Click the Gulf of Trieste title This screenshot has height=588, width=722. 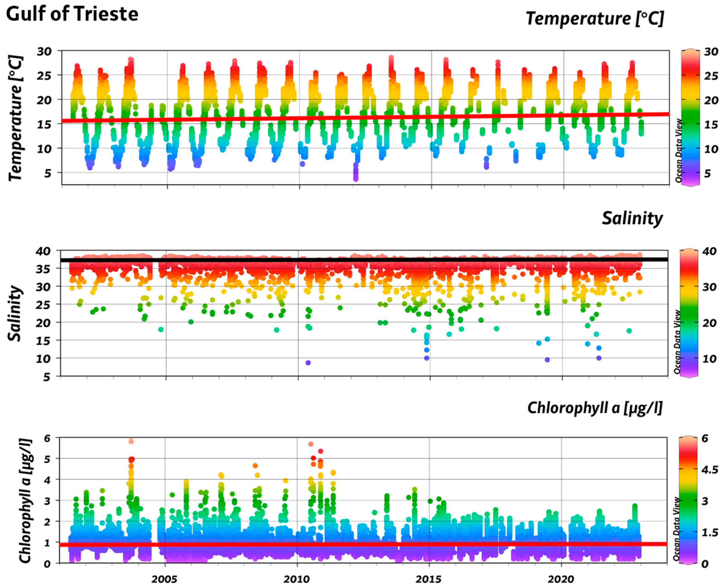pos(72,14)
